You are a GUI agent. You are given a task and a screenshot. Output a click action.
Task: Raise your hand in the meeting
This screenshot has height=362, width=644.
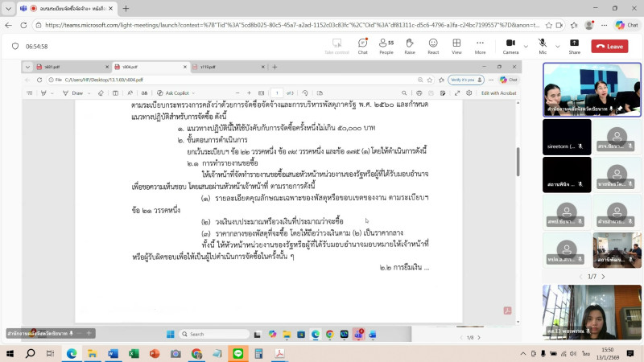coord(410,46)
